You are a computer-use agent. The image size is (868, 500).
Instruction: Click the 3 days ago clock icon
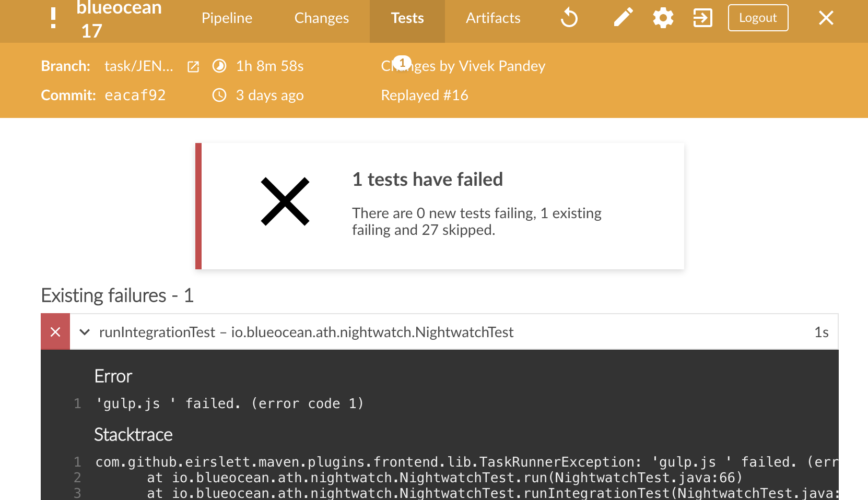tap(219, 95)
